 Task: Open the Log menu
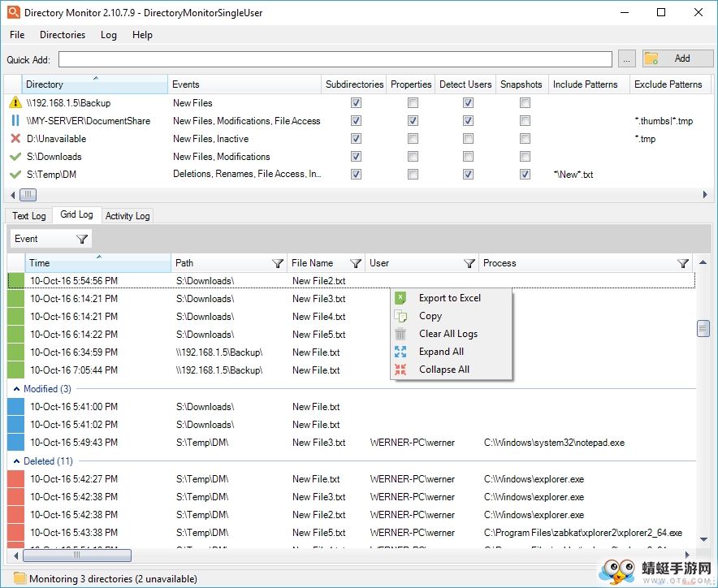pos(109,35)
